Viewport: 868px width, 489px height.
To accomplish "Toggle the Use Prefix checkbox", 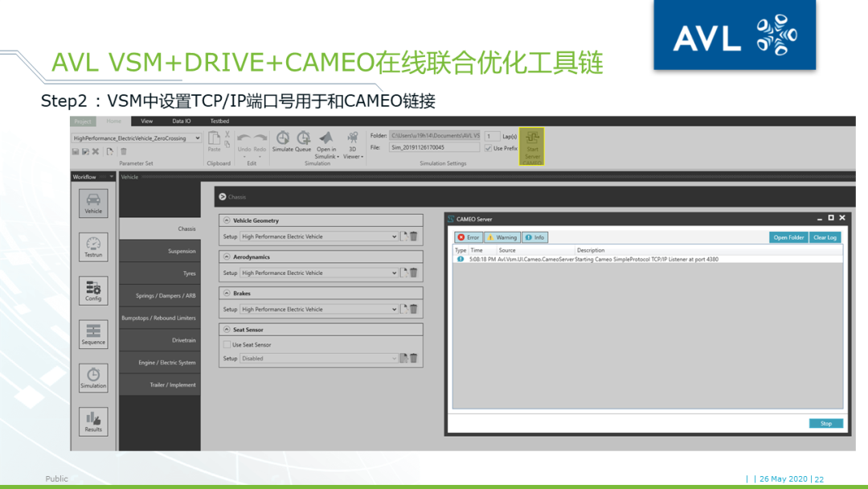I will (489, 149).
